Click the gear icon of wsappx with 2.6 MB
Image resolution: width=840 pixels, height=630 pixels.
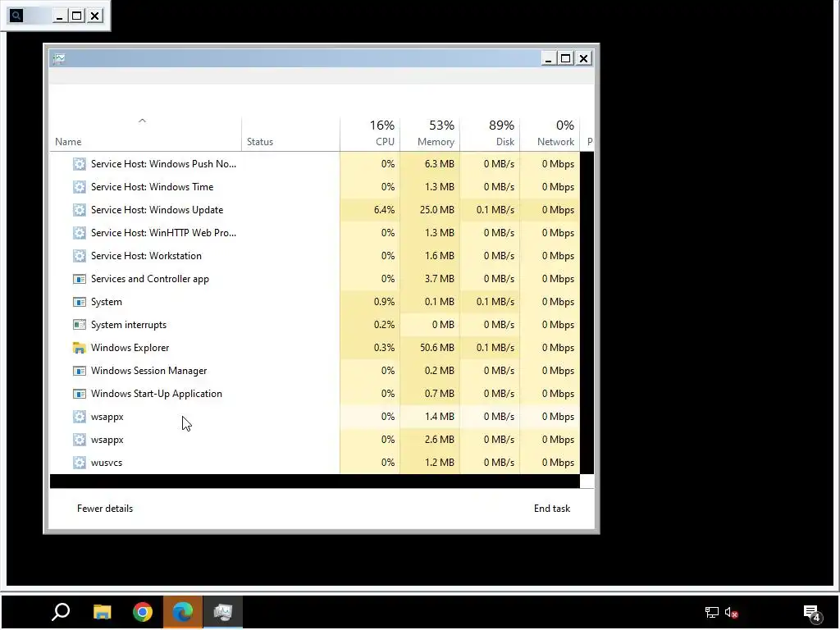coord(80,440)
